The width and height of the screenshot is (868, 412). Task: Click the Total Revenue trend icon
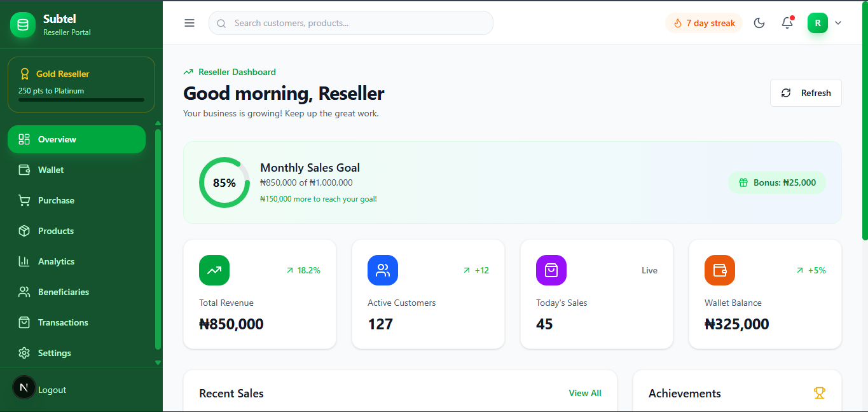pyautogui.click(x=214, y=270)
